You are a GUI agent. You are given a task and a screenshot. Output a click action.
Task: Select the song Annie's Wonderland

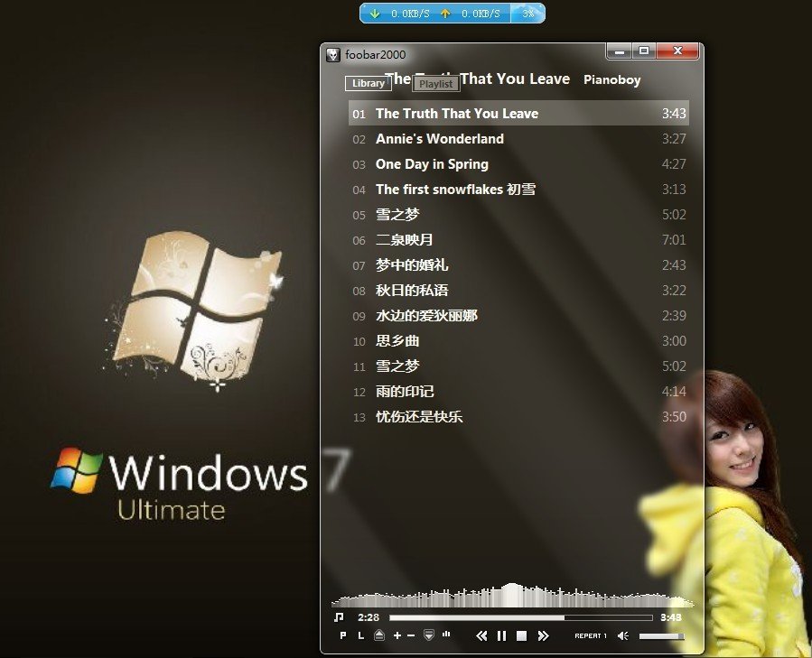point(439,139)
